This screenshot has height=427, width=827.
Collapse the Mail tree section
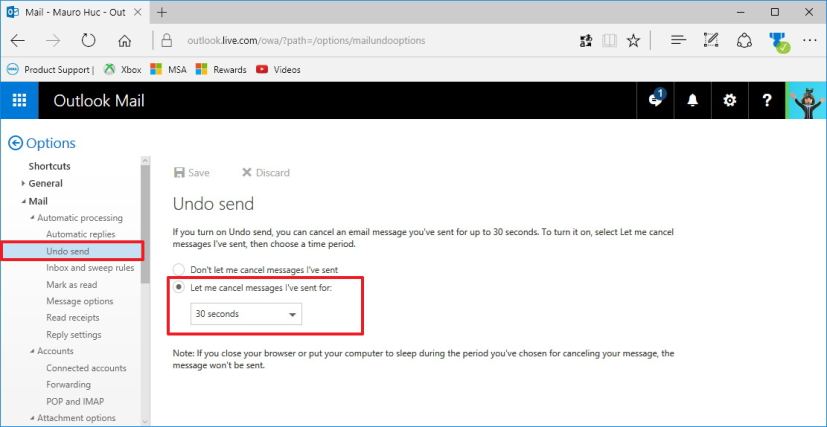[23, 201]
